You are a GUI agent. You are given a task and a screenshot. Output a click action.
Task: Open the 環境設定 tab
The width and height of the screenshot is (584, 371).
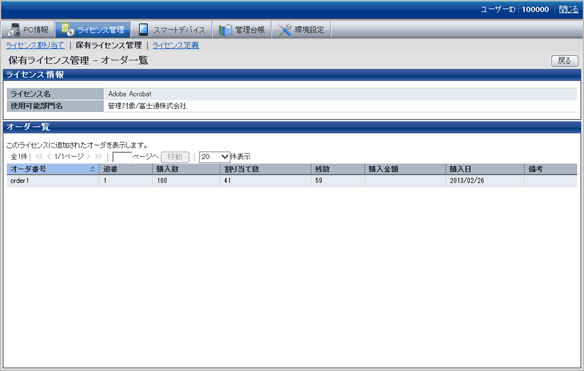(301, 29)
